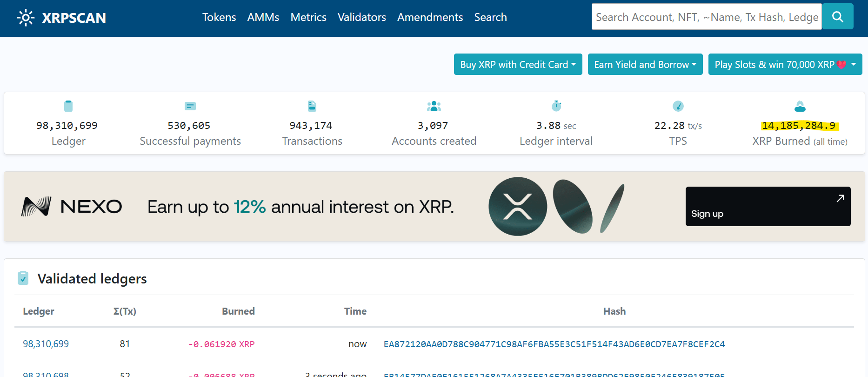Viewport: 868px width, 377px height.
Task: Click the Successful payments label
Action: [190, 141]
